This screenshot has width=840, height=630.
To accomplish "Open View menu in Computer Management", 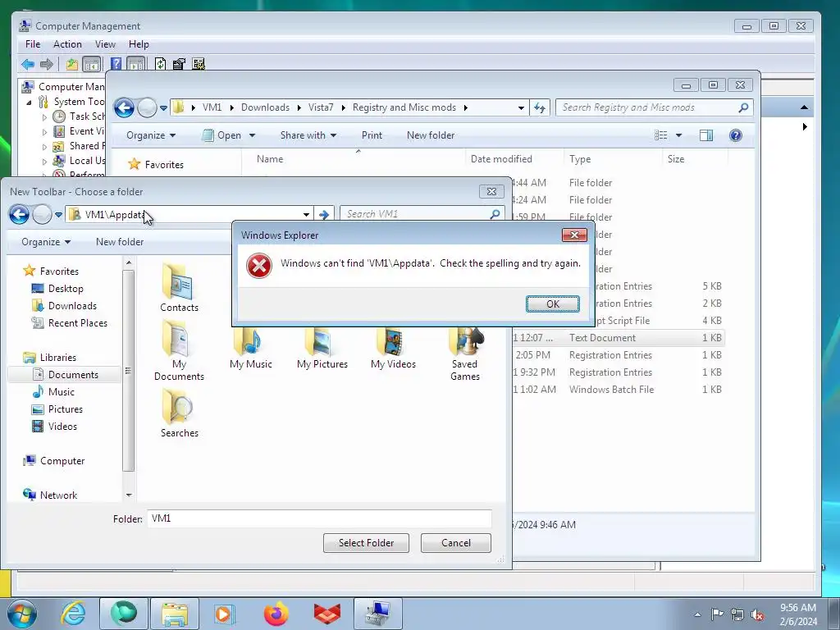I will (x=105, y=44).
